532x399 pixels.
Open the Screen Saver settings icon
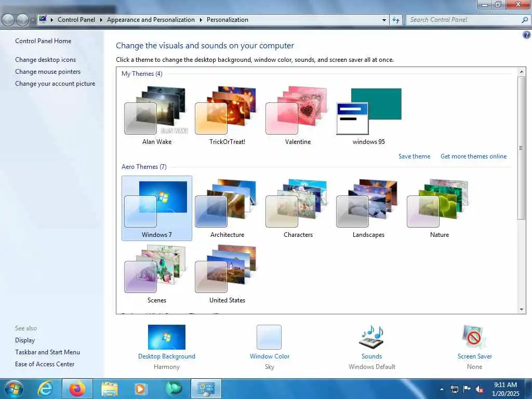pyautogui.click(x=474, y=337)
